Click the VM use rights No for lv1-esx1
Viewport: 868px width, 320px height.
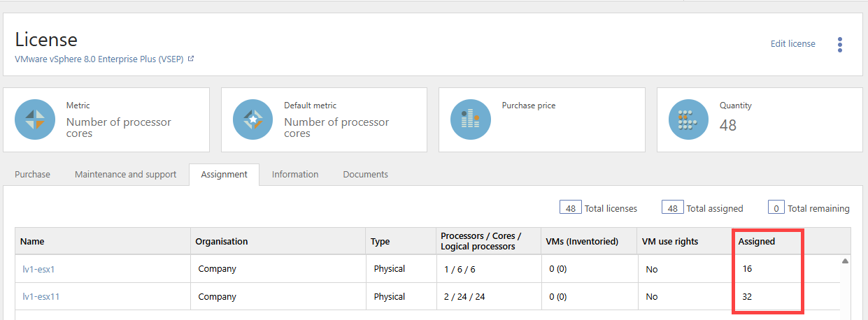point(652,269)
